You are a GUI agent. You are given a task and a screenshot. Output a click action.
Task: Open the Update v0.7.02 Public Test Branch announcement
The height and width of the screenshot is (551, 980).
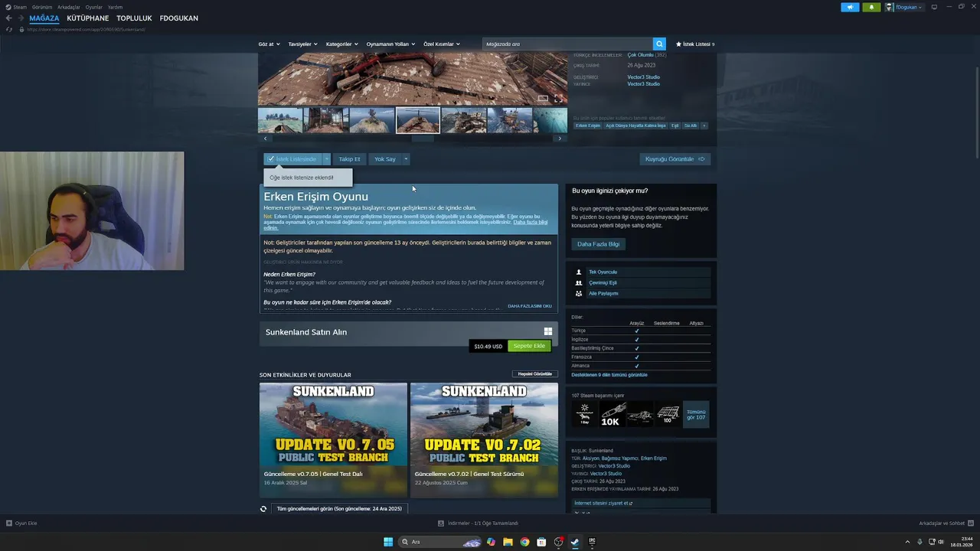coord(484,440)
